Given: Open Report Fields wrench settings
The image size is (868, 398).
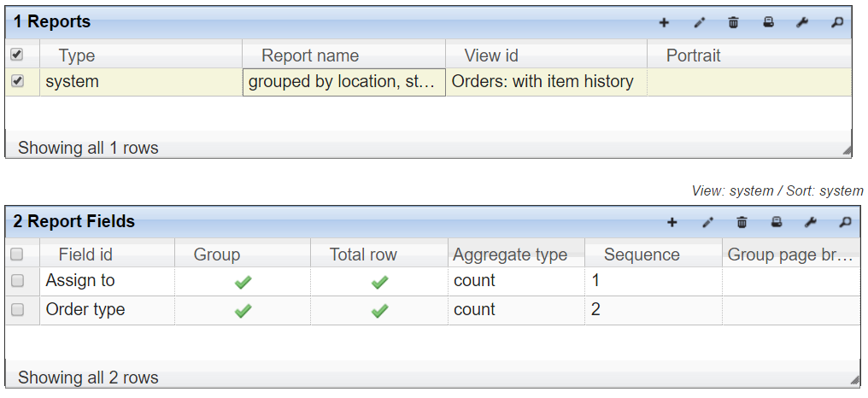Looking at the screenshot, I should click(811, 223).
